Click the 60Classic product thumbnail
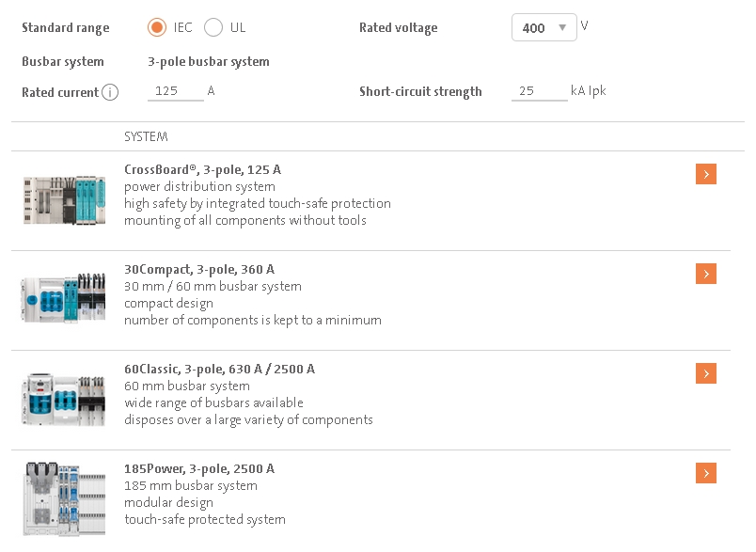The image size is (756, 552). (62, 397)
